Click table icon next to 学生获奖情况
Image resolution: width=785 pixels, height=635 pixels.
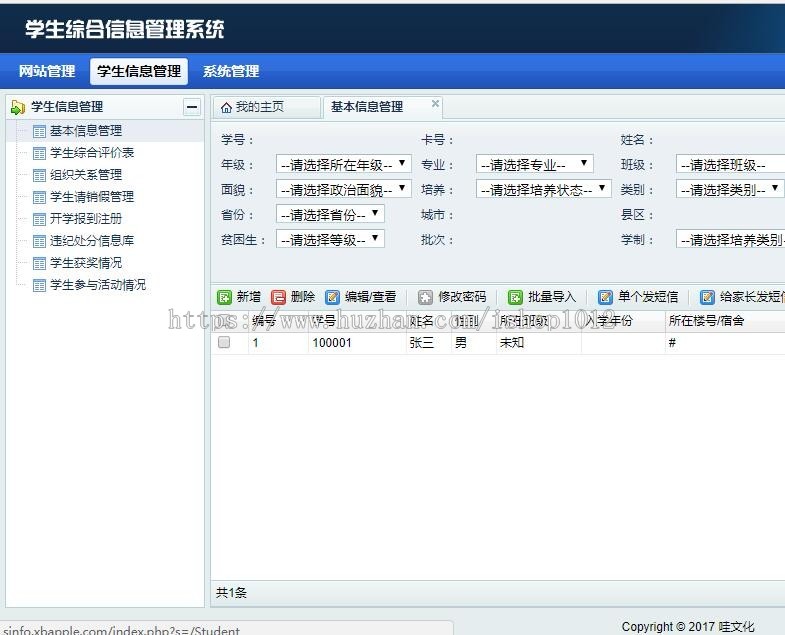39,263
